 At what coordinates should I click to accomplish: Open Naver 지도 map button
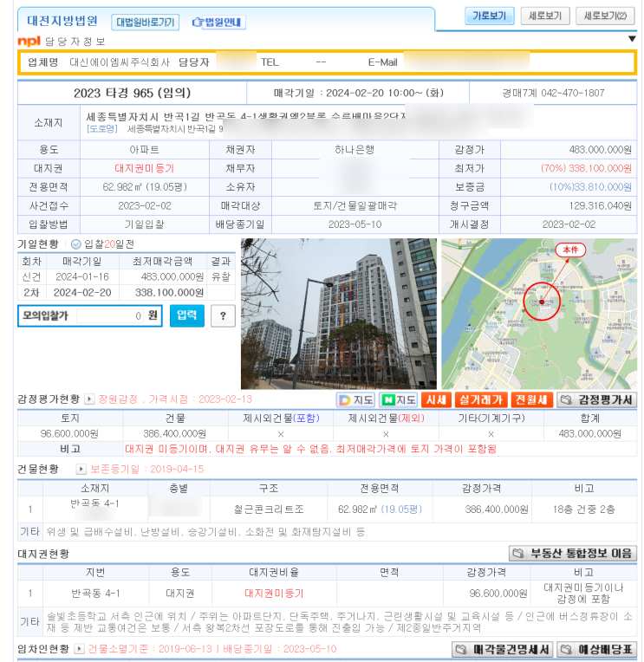pos(398,399)
